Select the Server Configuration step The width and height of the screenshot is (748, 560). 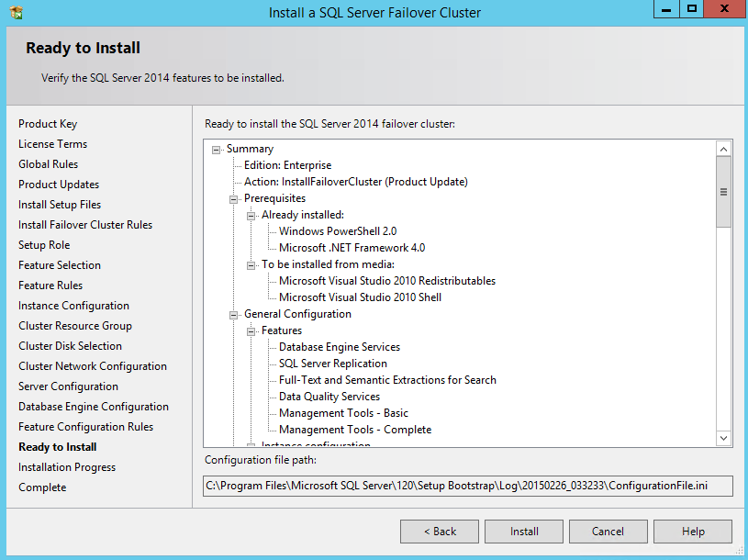[68, 386]
